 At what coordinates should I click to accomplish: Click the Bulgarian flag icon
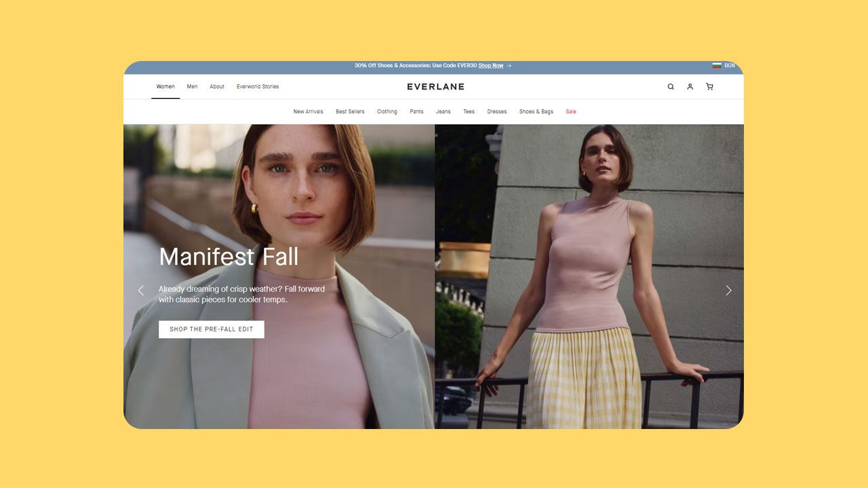coord(717,66)
